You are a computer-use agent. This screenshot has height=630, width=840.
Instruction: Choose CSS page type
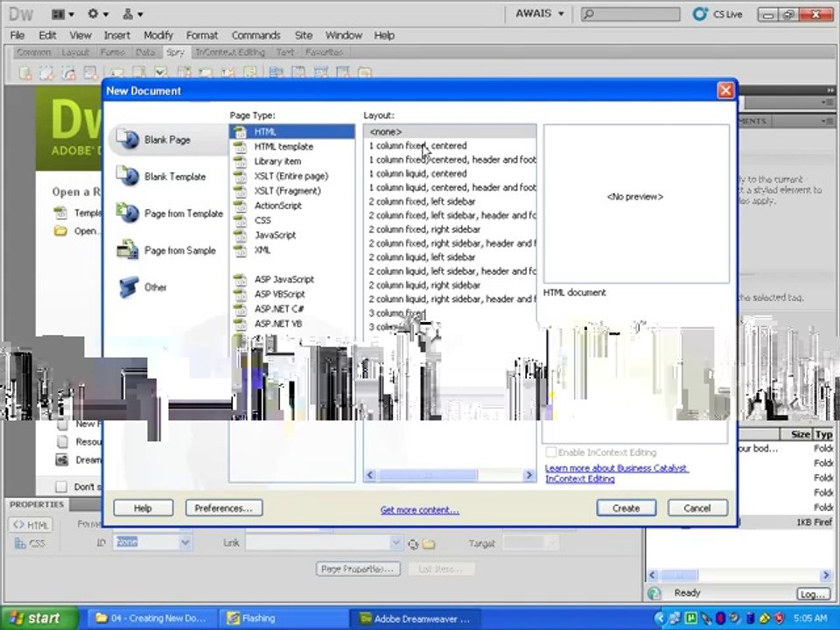coord(262,220)
